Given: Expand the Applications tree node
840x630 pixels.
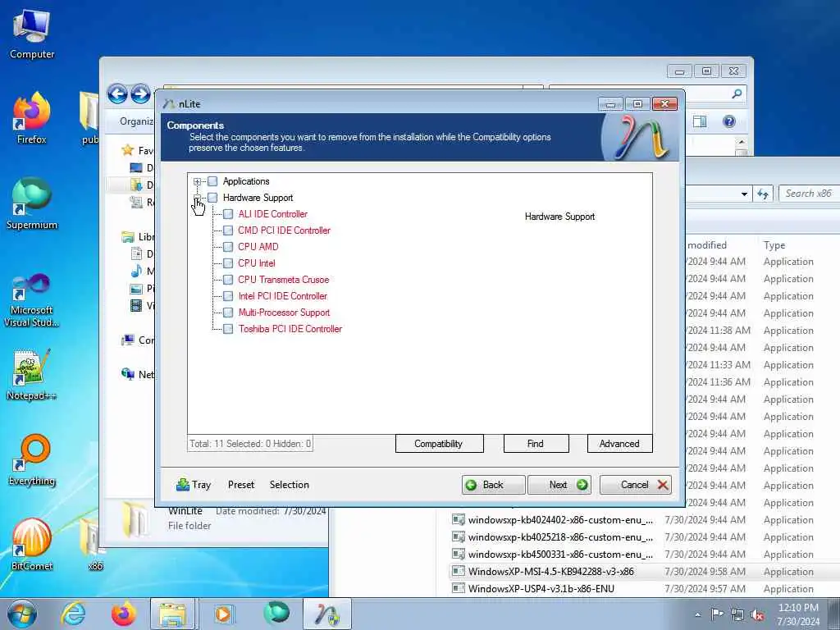Looking at the screenshot, I should [x=197, y=181].
